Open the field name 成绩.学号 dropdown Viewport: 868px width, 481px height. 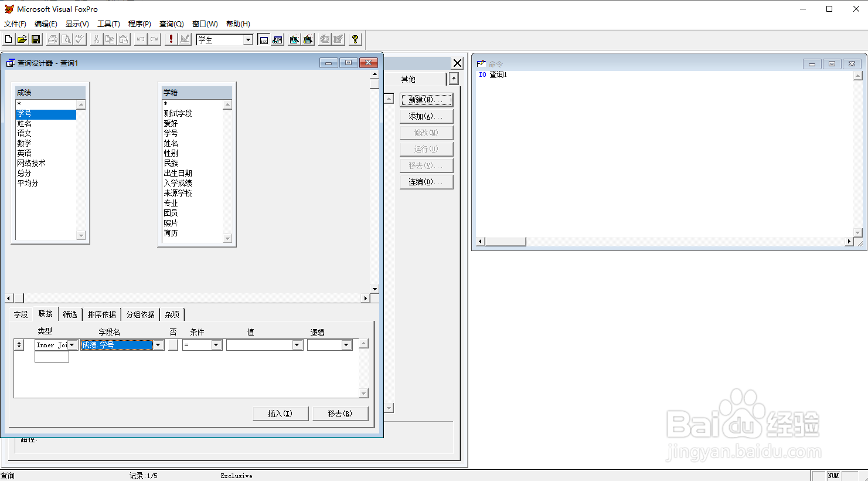(x=158, y=345)
